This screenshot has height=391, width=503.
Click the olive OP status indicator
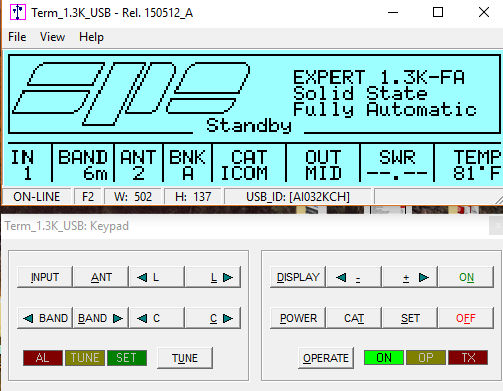(x=426, y=358)
